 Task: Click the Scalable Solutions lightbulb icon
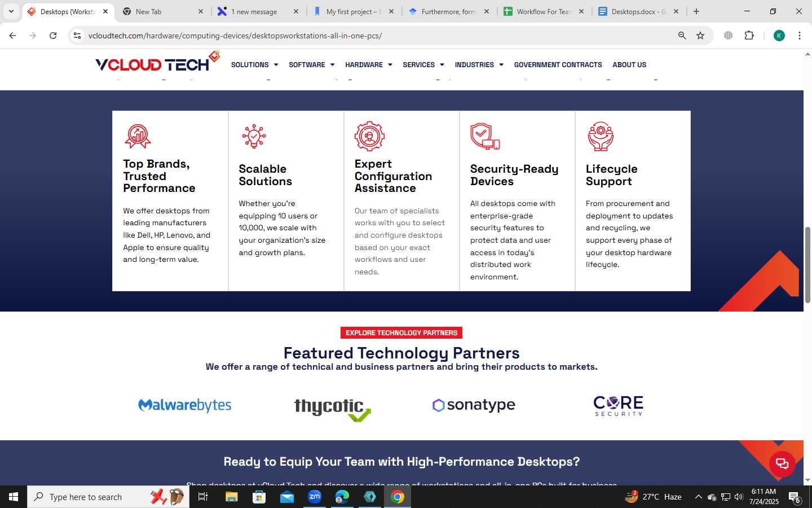(254, 136)
